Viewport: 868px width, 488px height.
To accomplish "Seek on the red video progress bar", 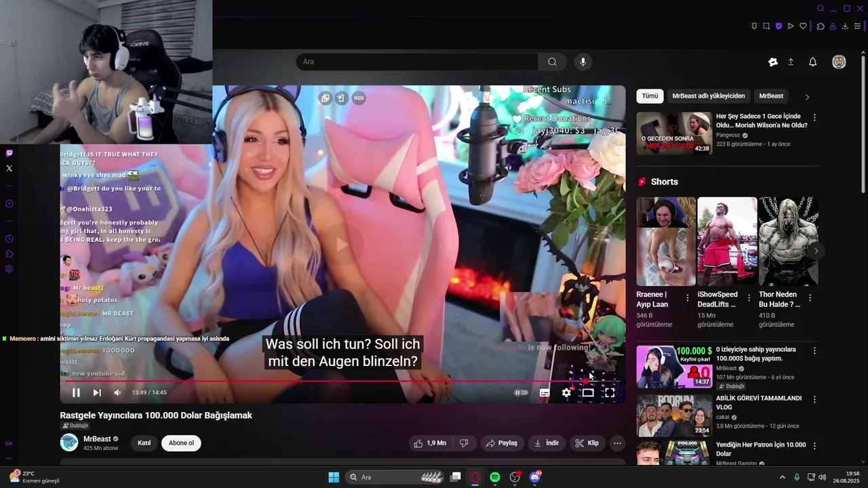I will (x=342, y=381).
